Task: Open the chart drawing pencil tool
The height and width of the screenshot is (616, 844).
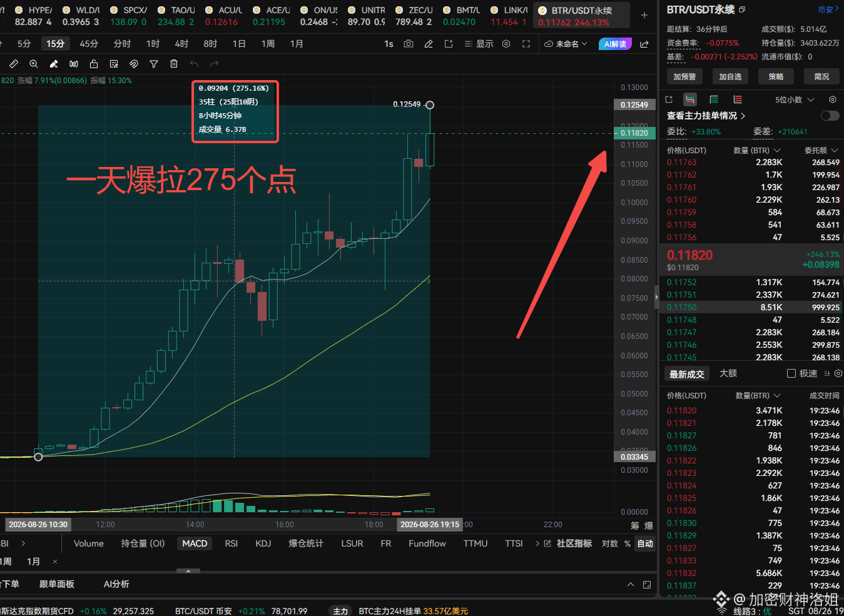Action: (x=429, y=44)
